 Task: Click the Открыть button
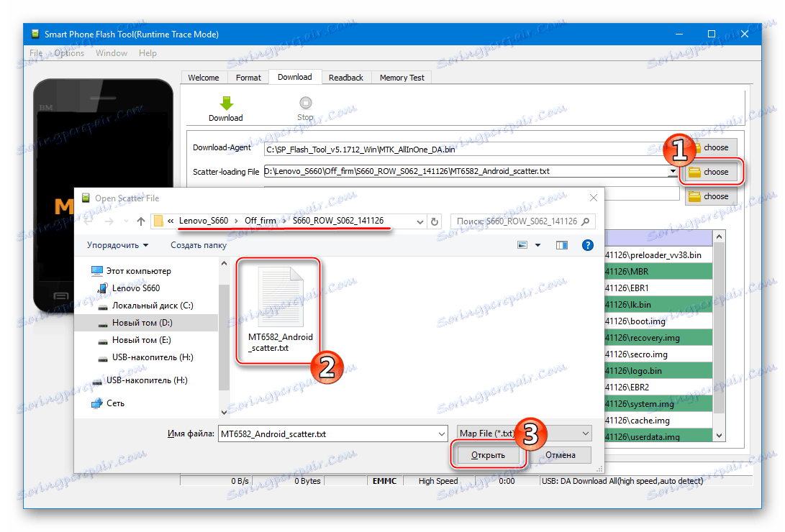pyautogui.click(x=488, y=454)
